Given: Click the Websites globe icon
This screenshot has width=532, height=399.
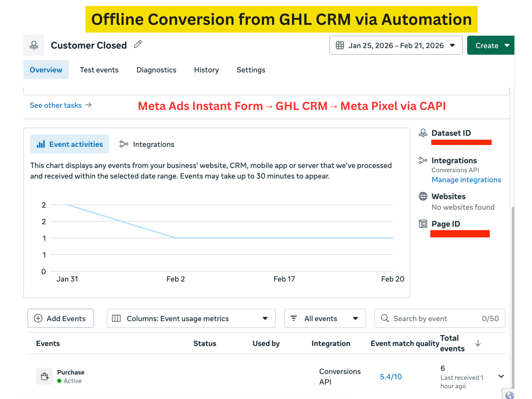Looking at the screenshot, I should (423, 196).
